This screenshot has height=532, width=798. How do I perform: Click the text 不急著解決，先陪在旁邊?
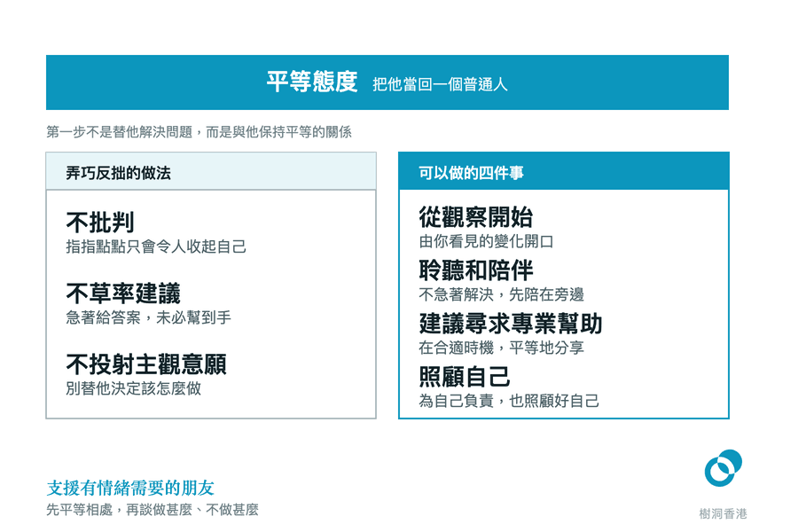[501, 294]
